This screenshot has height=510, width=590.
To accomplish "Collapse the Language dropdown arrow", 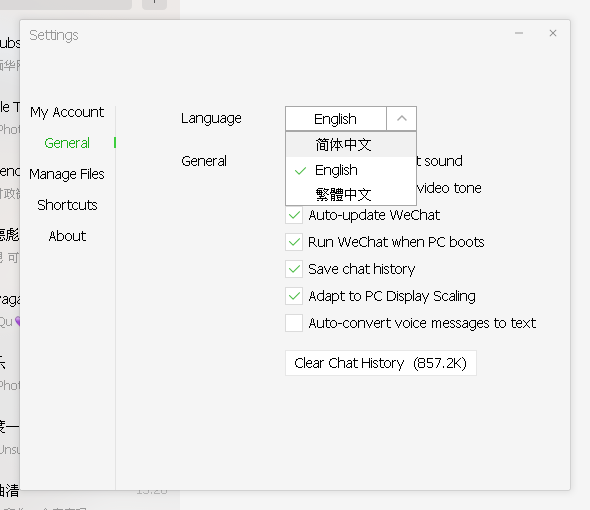I will [401, 119].
